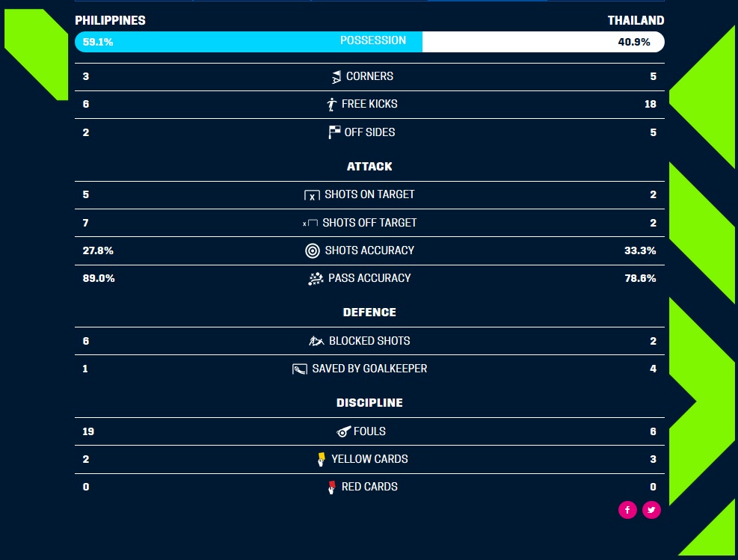Click the THAILAND team name

(x=636, y=21)
